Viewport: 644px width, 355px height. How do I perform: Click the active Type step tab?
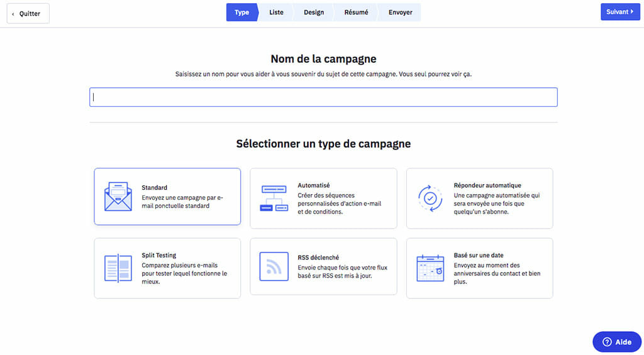coord(242,13)
